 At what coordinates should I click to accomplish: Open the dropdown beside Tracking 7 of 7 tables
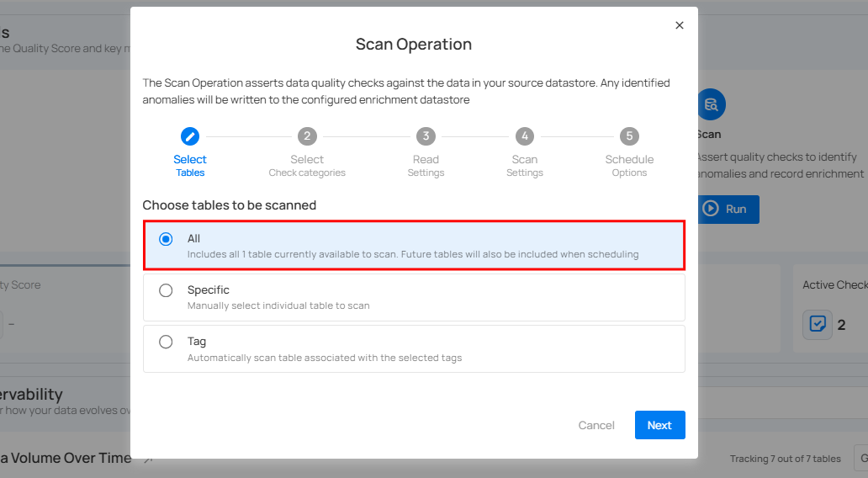click(860, 459)
